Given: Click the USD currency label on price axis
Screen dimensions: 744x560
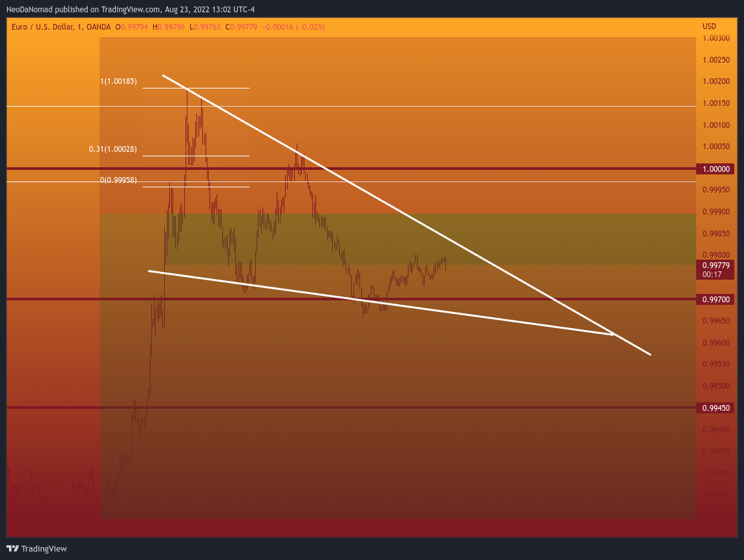Looking at the screenshot, I should coord(709,26).
